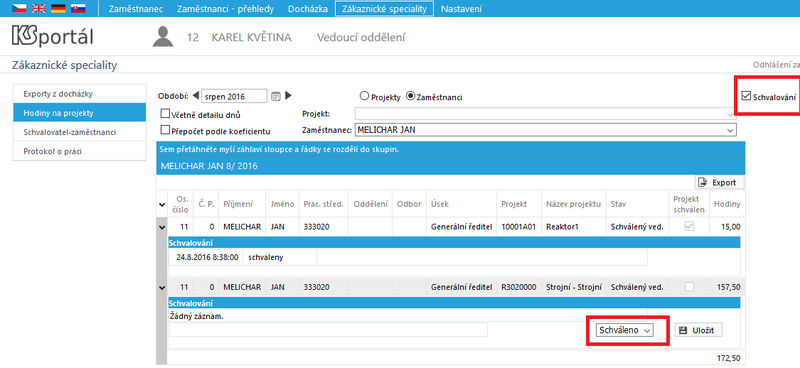Click the user avatar icon
The image size is (800, 368).
(163, 37)
